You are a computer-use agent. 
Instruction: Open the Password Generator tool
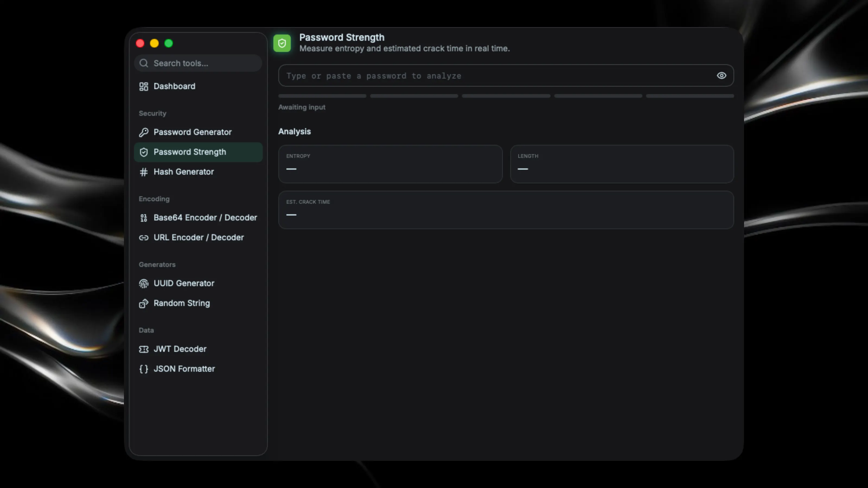(198, 132)
